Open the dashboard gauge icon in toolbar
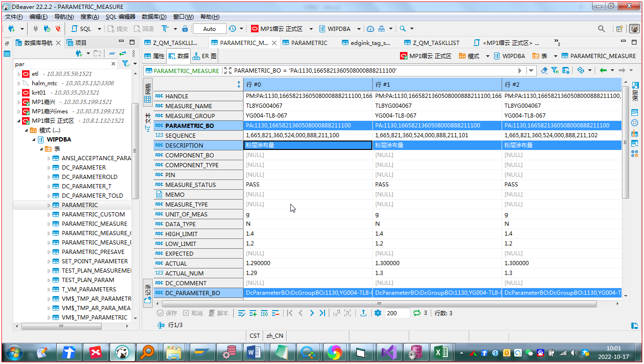Screen dimensions: 644x364 (370, 29)
